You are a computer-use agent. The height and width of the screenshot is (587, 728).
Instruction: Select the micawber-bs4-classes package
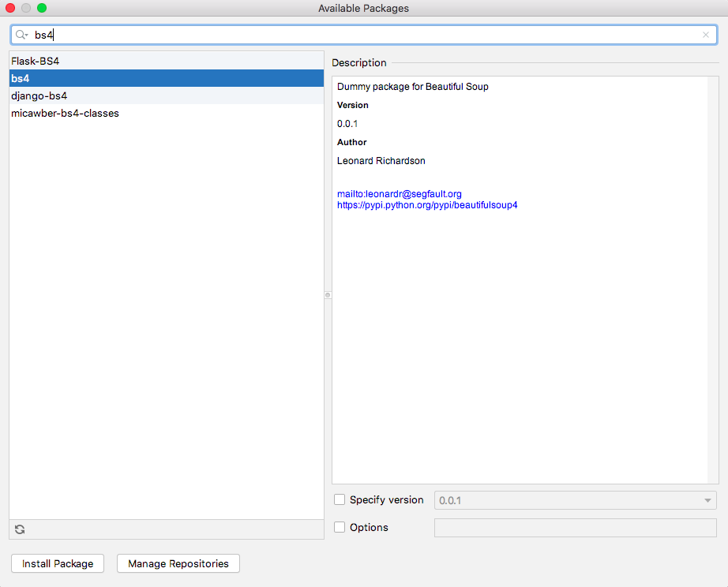click(x=167, y=113)
